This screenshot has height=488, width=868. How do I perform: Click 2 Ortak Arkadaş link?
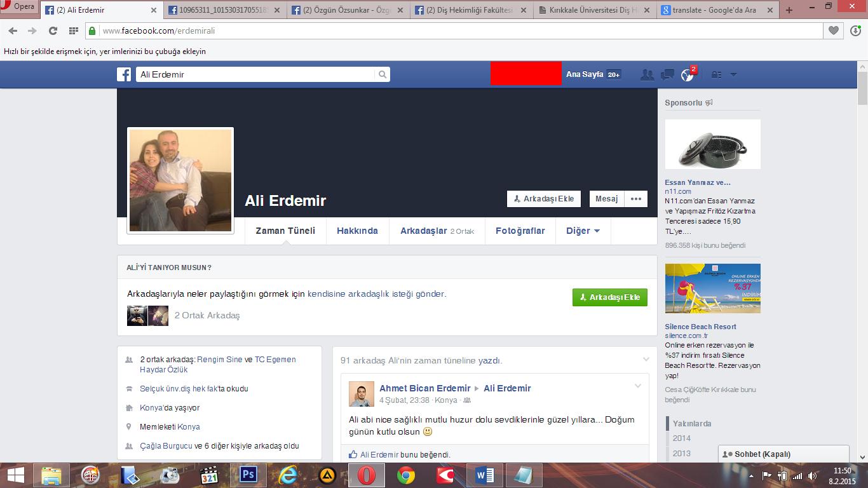[207, 315]
